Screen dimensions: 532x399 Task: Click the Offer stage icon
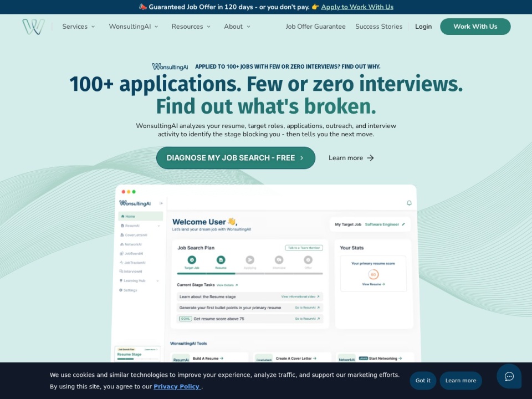point(308,260)
